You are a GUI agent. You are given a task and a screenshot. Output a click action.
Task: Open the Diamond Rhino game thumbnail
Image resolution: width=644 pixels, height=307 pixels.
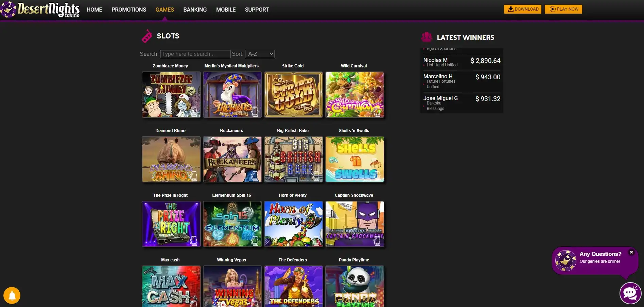pyautogui.click(x=171, y=159)
